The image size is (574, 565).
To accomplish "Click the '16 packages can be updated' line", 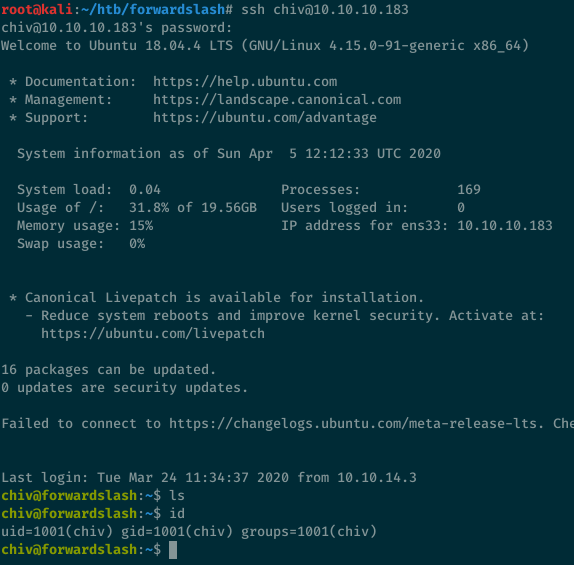I will click(108, 370).
